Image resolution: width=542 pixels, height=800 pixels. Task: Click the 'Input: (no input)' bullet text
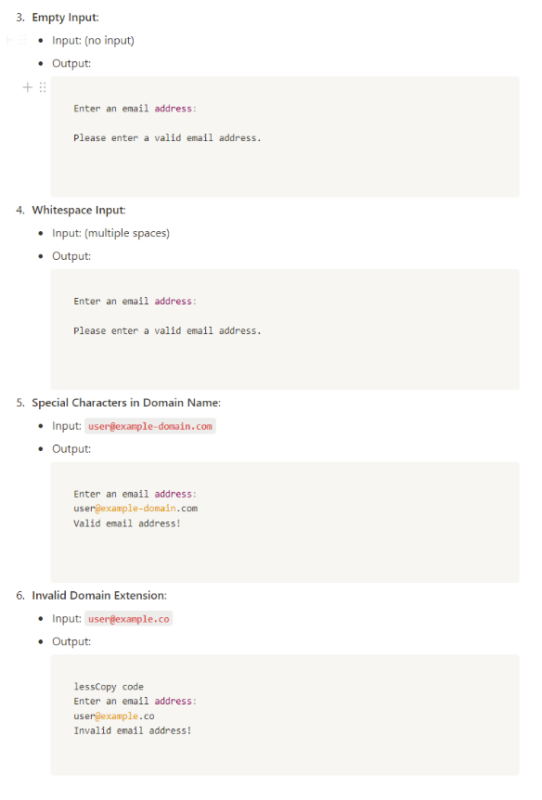(x=93, y=40)
